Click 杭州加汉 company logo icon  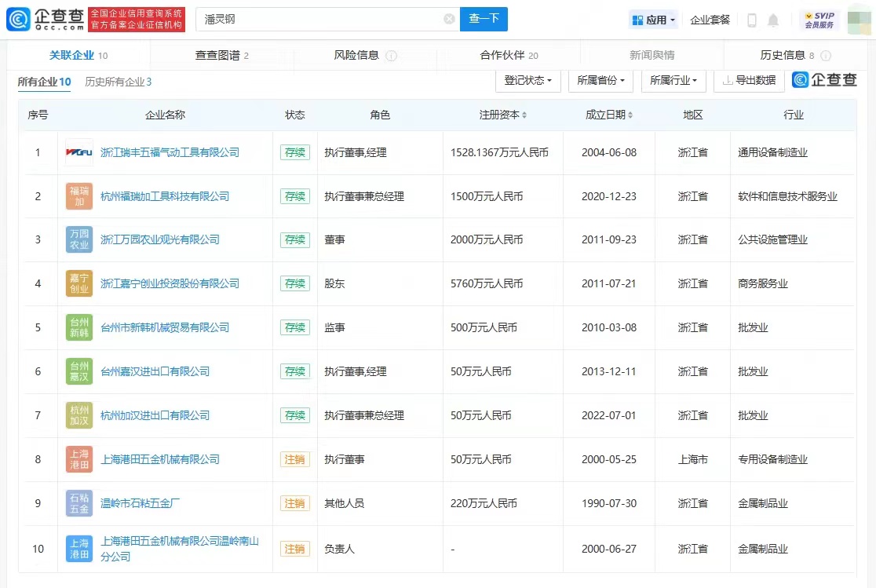78,415
